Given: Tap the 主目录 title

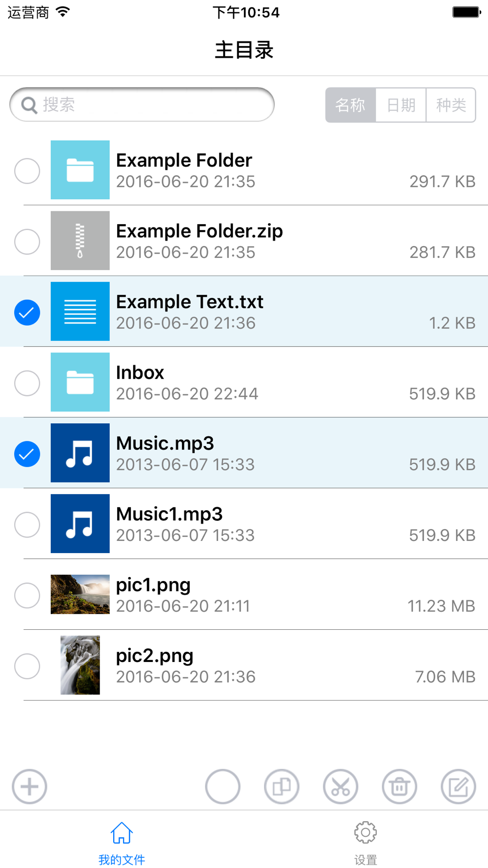Looking at the screenshot, I should [244, 50].
